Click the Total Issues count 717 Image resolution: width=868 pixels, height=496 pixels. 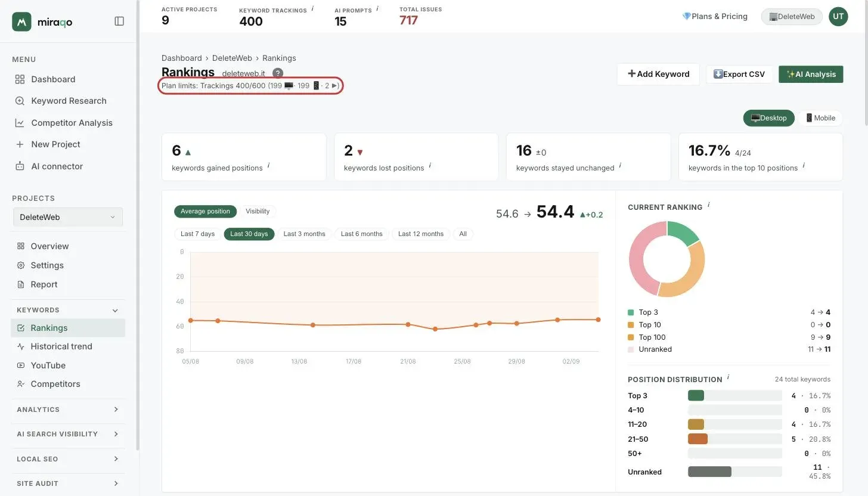pos(408,20)
